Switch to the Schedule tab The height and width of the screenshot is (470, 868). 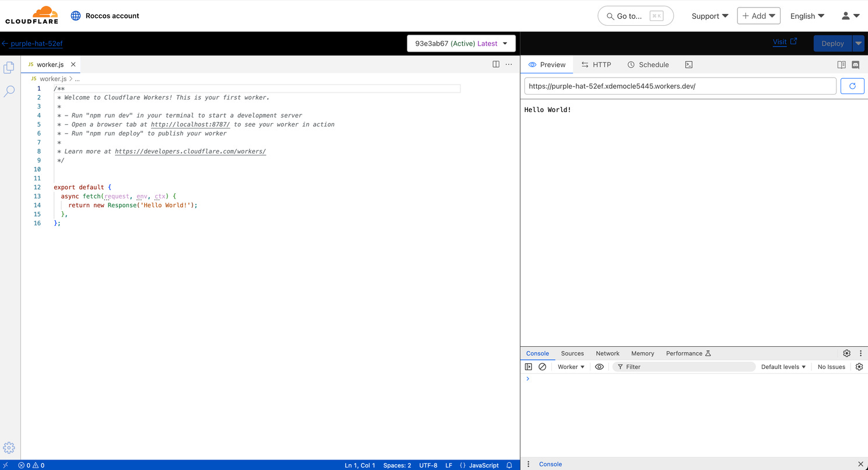point(648,65)
